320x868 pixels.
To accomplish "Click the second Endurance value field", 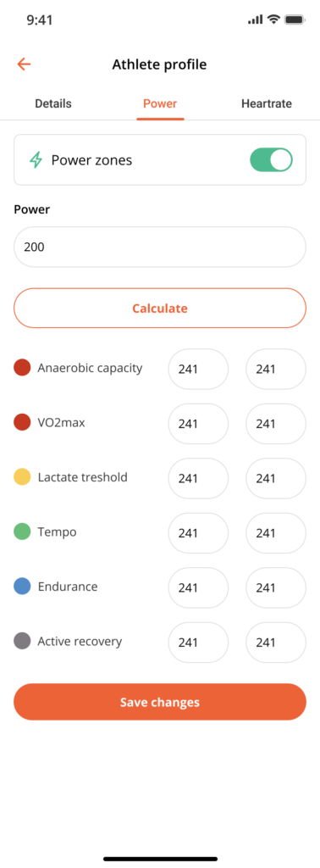I will coord(276,588).
